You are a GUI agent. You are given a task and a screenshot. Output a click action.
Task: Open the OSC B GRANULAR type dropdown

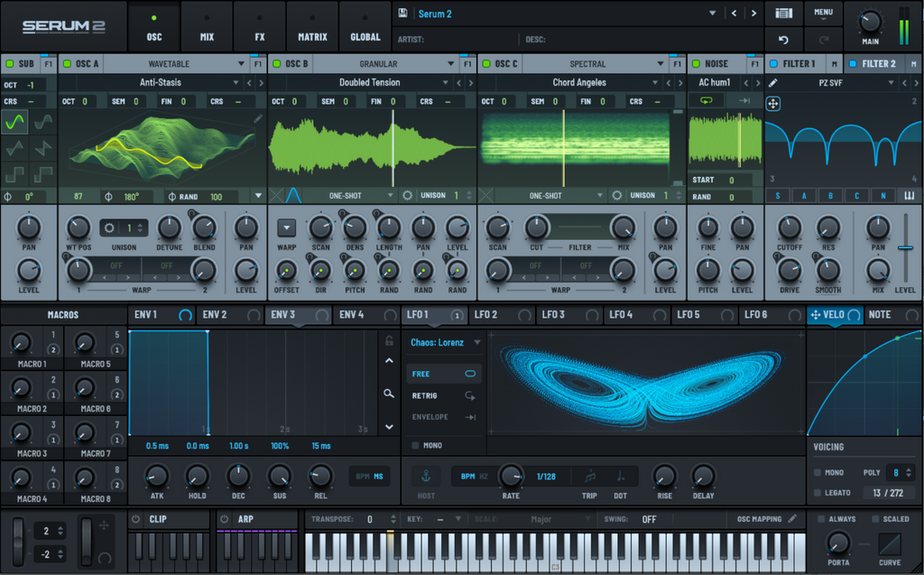385,64
